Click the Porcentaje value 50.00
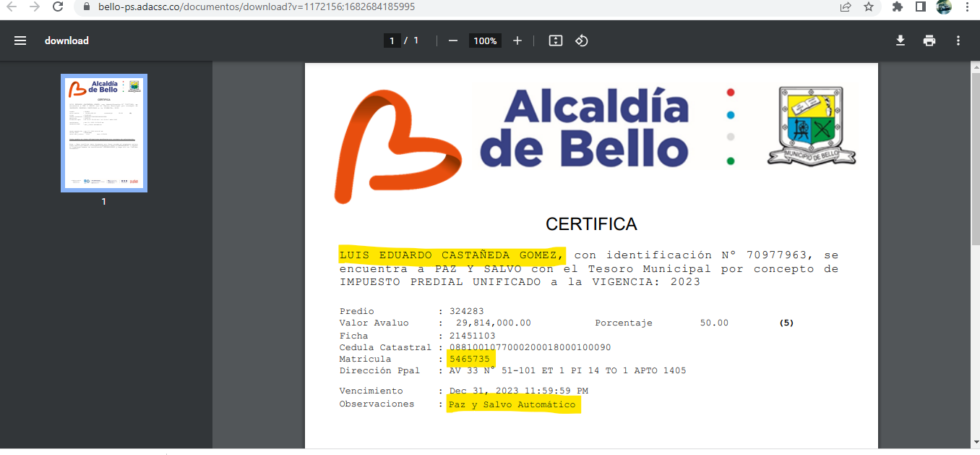 (714, 323)
